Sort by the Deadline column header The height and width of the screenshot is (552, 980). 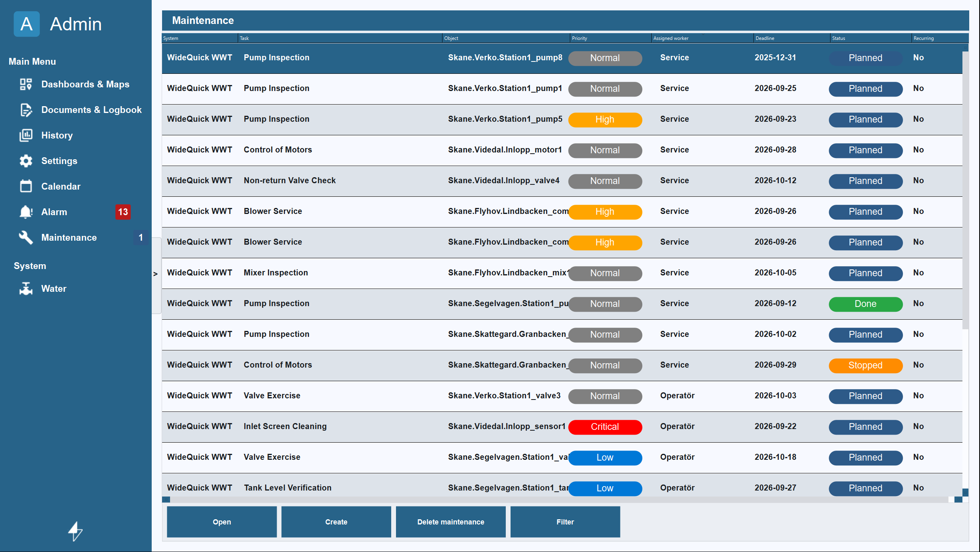click(792, 38)
